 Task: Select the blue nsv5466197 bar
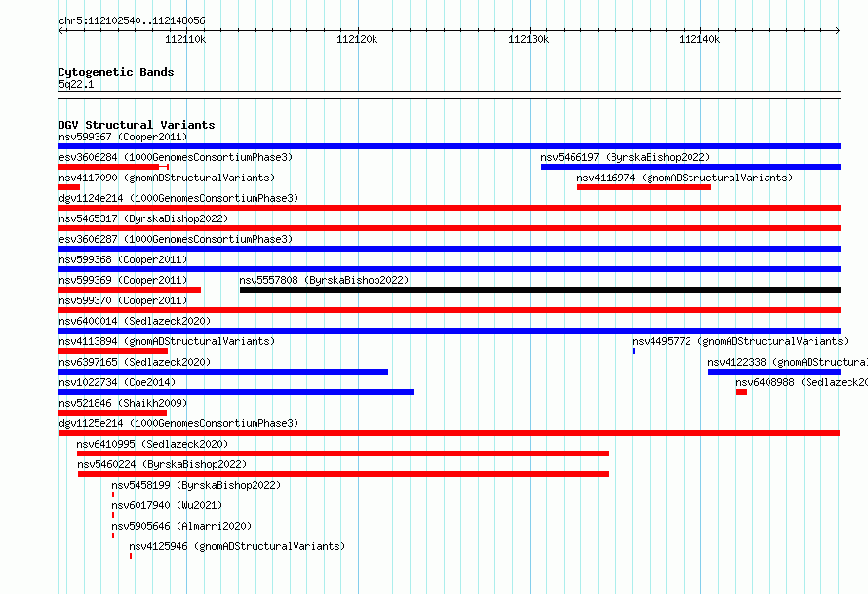tap(690, 167)
